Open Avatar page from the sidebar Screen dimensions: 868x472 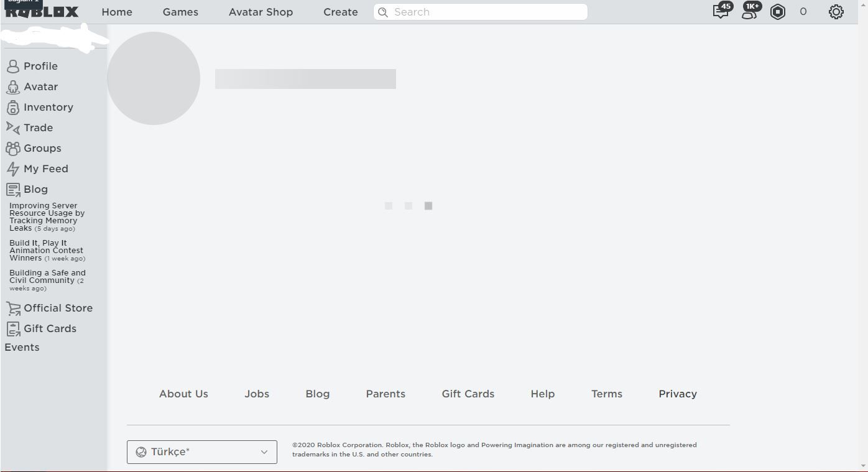coord(40,86)
